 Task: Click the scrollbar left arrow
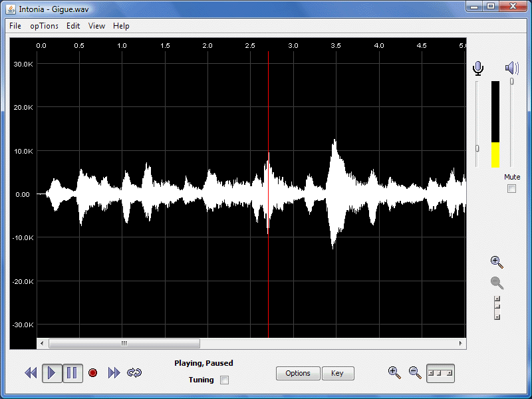click(x=42, y=343)
